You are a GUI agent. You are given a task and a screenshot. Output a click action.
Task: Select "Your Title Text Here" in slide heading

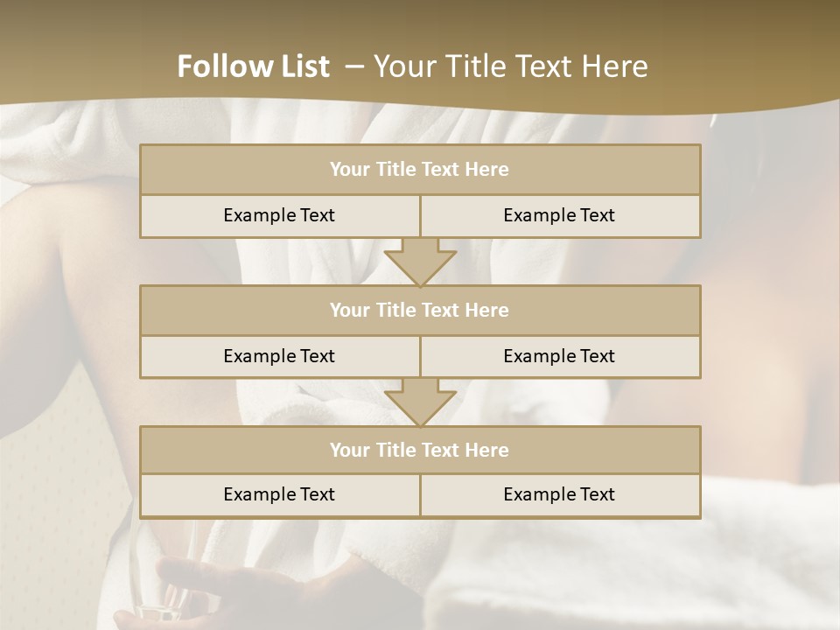[x=510, y=66]
